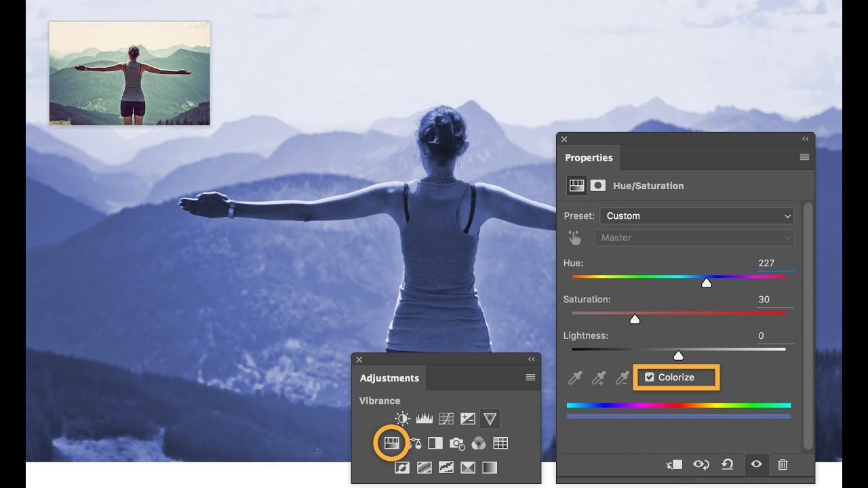This screenshot has width=868, height=488.
Task: Delete this adjustment layer
Action: point(783,464)
